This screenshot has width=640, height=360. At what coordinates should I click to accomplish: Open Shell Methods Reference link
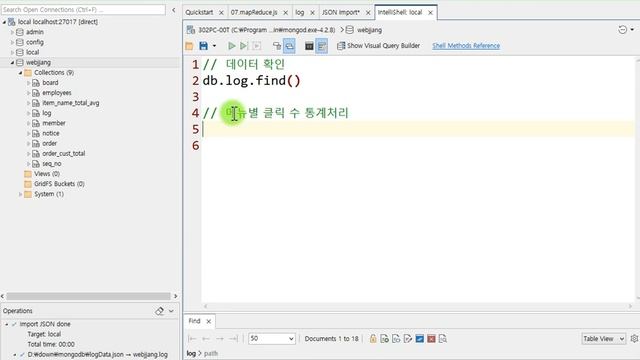click(466, 46)
